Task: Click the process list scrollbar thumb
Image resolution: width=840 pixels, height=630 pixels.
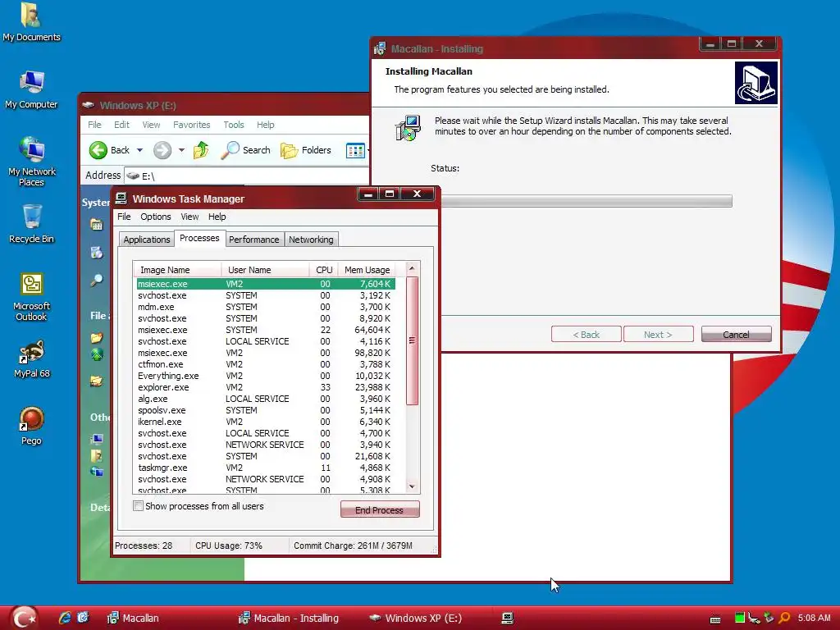Action: coord(412,340)
